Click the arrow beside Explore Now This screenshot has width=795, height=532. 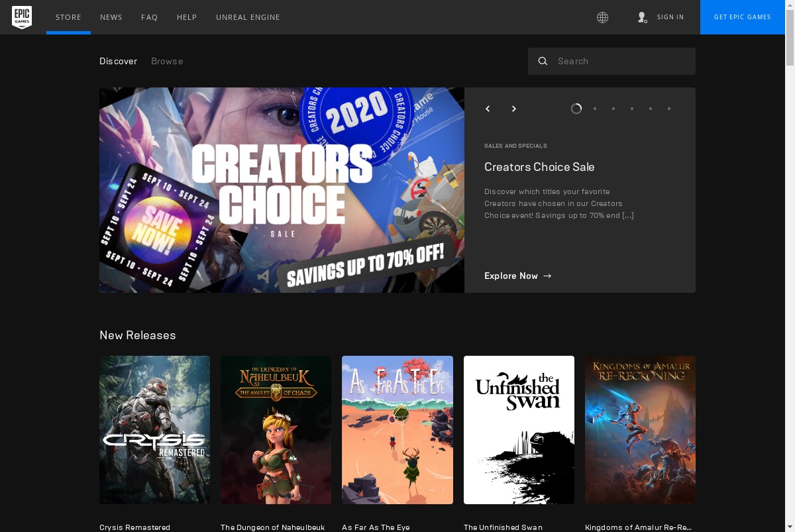(x=547, y=276)
